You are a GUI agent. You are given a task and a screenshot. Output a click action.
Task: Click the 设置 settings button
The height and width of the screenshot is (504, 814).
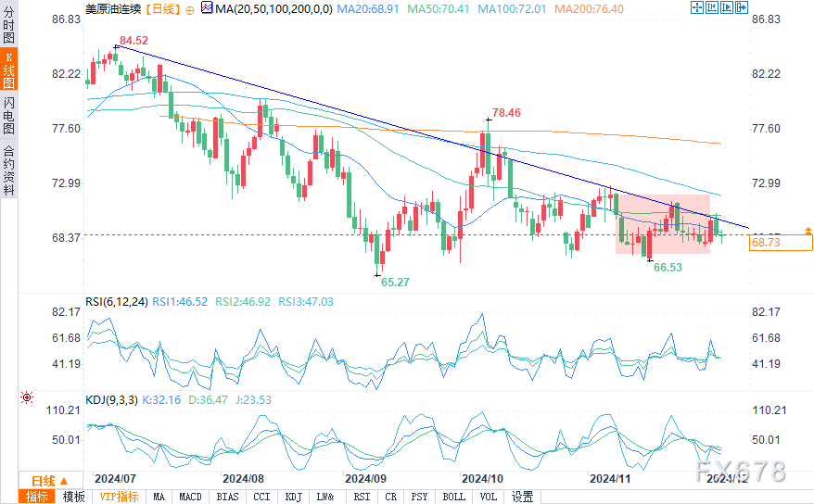coord(522,497)
